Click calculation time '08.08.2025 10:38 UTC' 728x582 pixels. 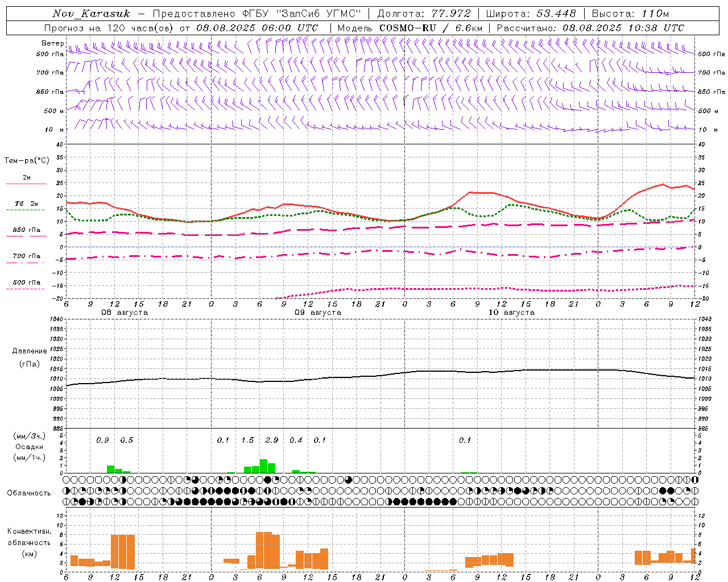(x=623, y=28)
